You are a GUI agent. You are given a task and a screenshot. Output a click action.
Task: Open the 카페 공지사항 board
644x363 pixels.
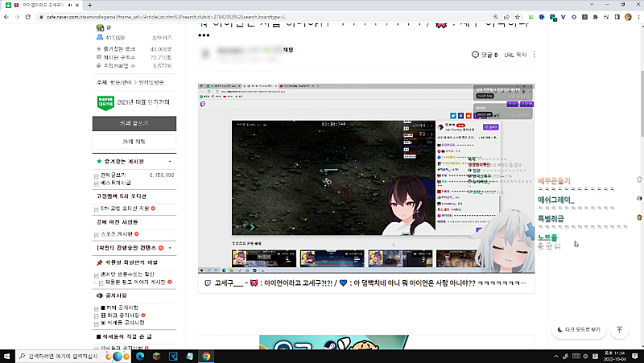(x=119, y=307)
